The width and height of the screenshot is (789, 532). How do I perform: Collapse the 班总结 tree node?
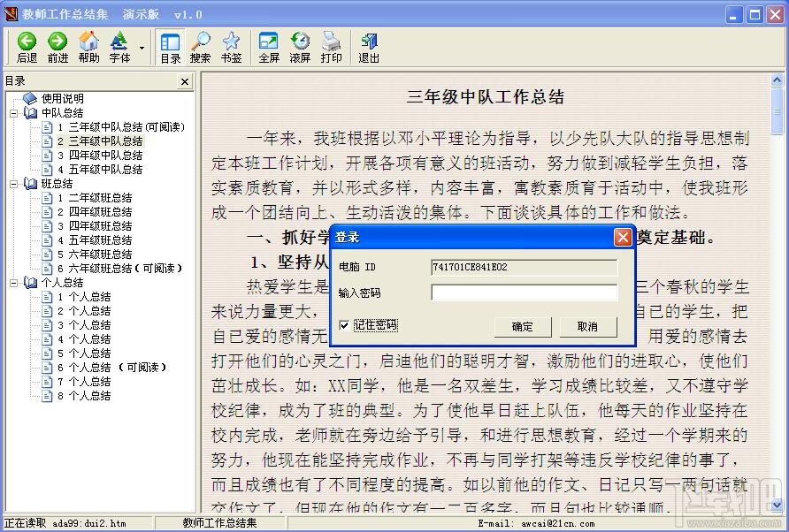tap(13, 184)
